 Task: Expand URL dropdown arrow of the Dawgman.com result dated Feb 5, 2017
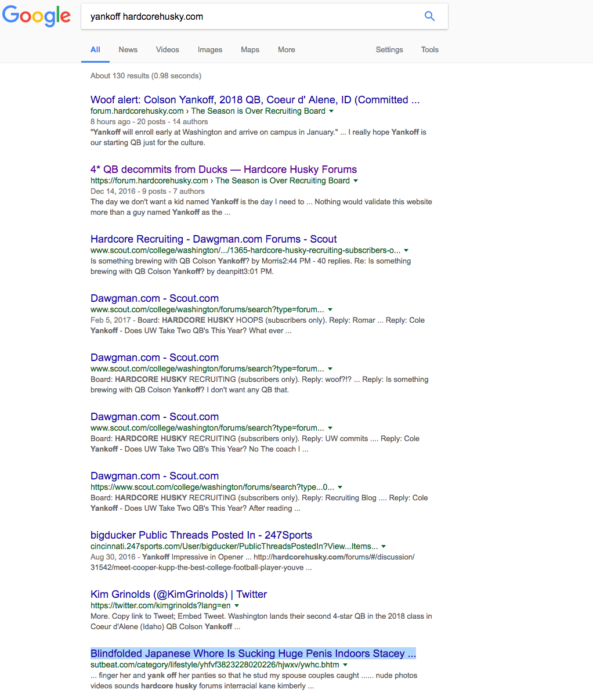click(330, 309)
